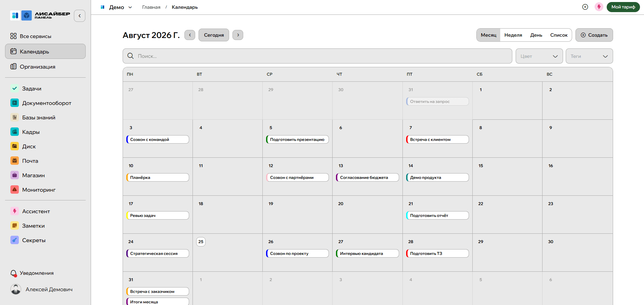
Task: Click the pink lightning icon in top bar
Action: [599, 7]
